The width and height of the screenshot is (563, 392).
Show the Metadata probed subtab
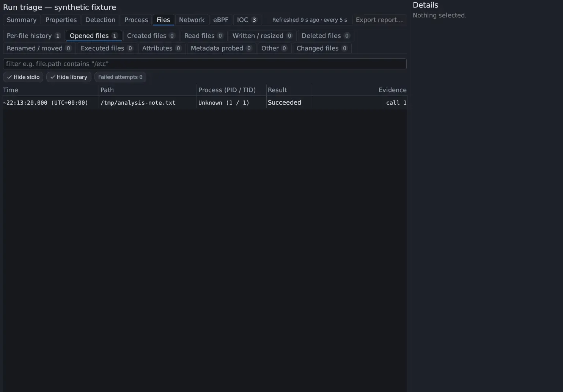[x=221, y=49]
